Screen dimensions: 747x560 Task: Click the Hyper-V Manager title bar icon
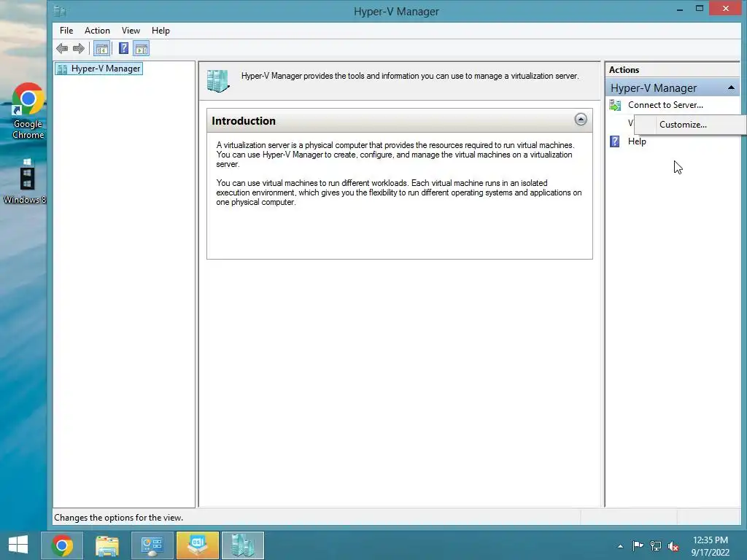60,11
